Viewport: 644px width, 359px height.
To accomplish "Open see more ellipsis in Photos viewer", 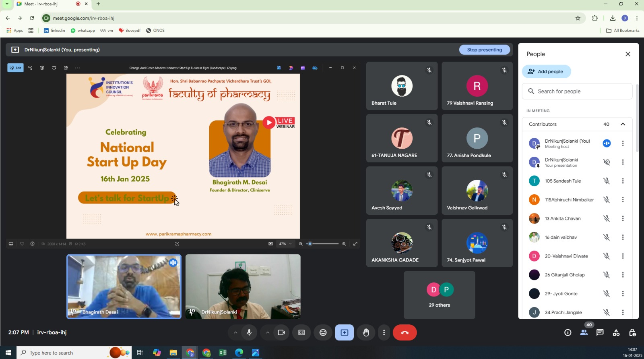I will tap(77, 68).
